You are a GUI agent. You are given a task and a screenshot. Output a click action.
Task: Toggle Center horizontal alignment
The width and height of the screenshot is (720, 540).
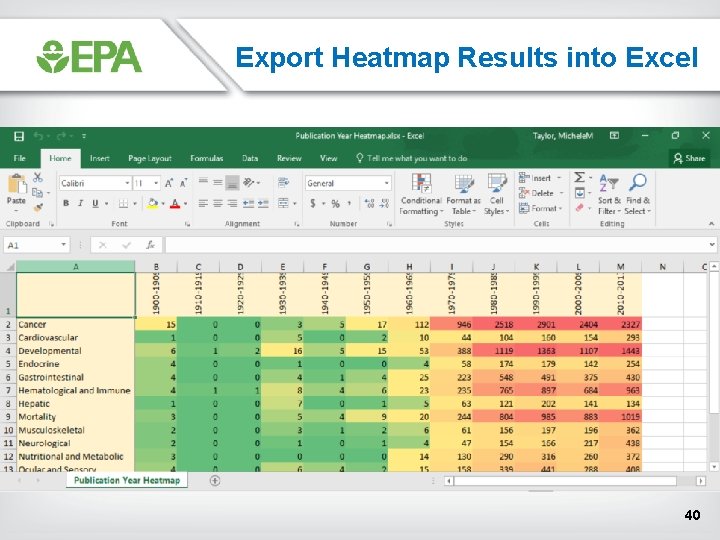tap(218, 203)
